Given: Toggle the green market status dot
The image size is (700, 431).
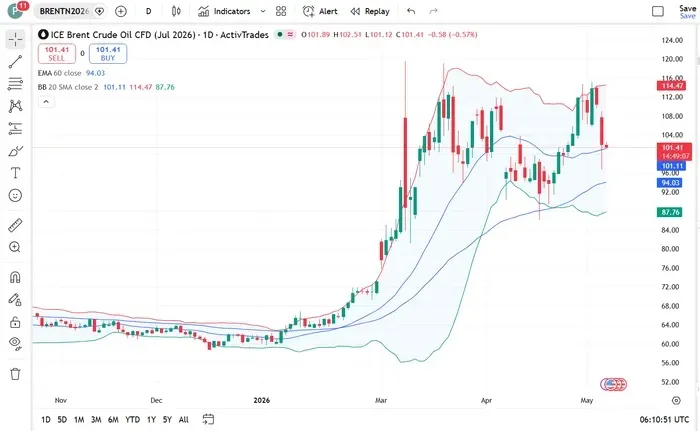Looking at the screenshot, I should (280, 34).
